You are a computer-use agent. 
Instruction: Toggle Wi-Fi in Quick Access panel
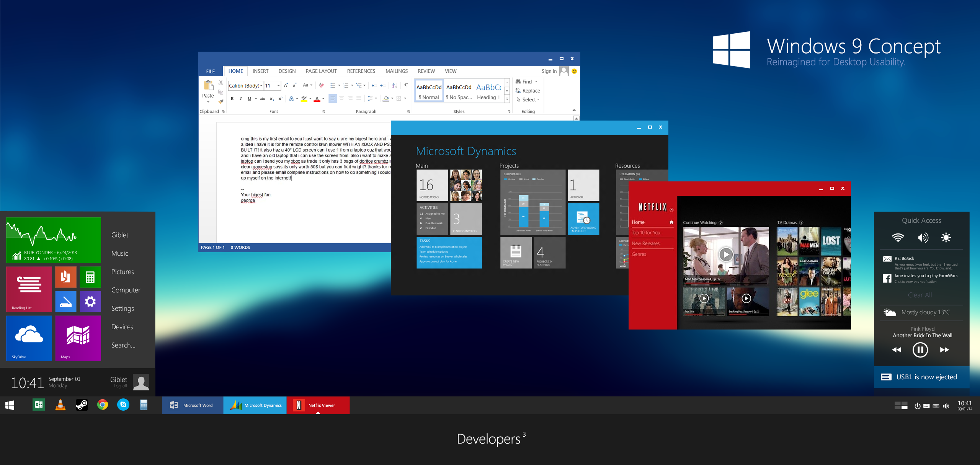[x=898, y=238]
